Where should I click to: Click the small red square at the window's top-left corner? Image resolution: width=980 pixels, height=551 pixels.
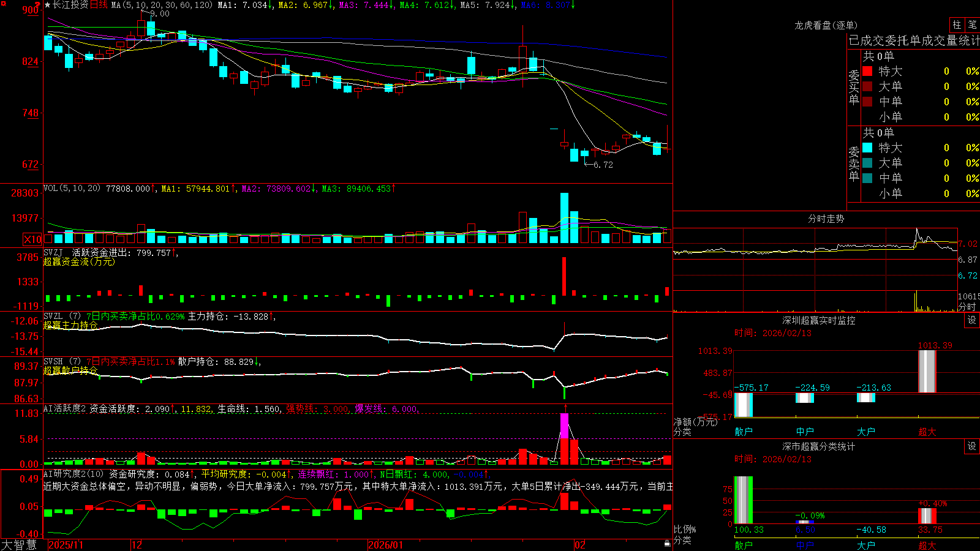[x=2, y=3]
